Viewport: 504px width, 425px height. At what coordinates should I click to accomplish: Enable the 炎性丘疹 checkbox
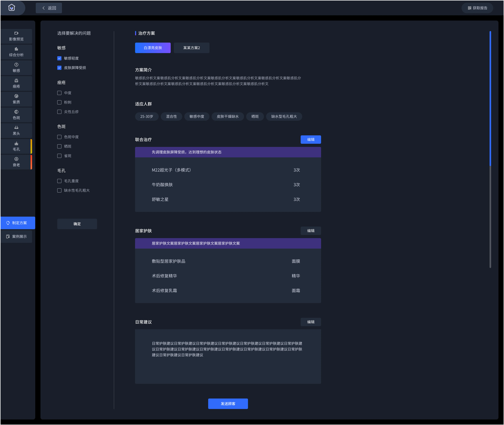(59, 112)
